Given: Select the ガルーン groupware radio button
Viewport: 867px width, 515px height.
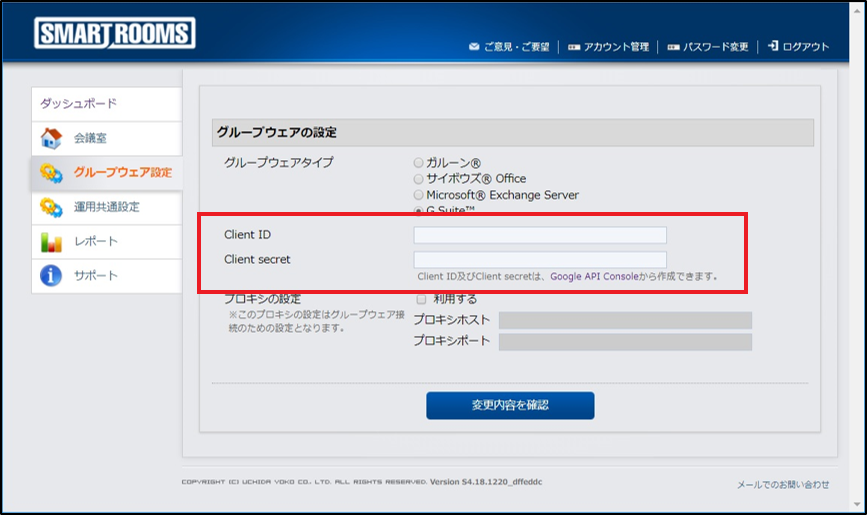Looking at the screenshot, I should click(419, 162).
